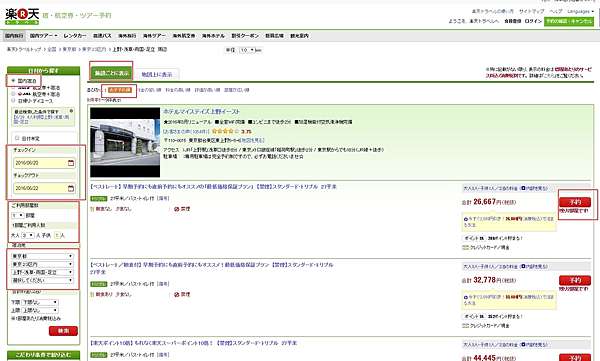
Task: Click the ログイン link
Action: [x=533, y=21]
